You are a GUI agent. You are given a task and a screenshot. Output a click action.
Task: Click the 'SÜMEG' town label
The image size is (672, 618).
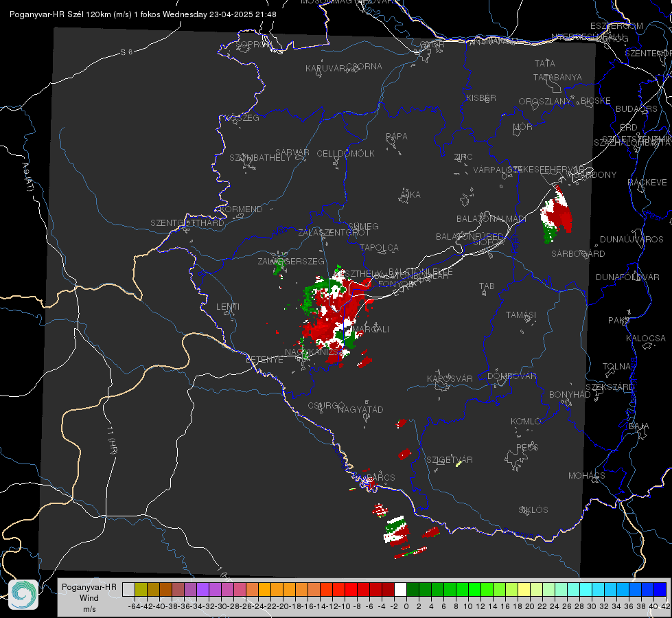point(363,226)
